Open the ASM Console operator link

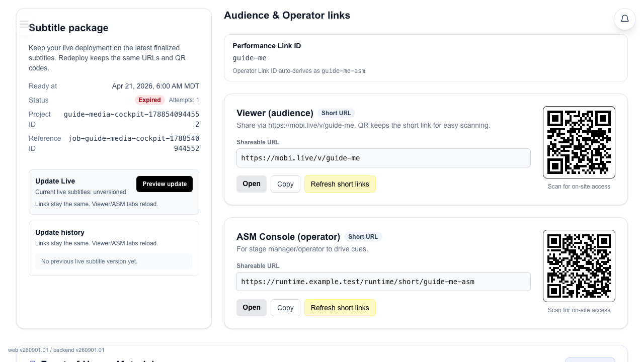click(252, 308)
